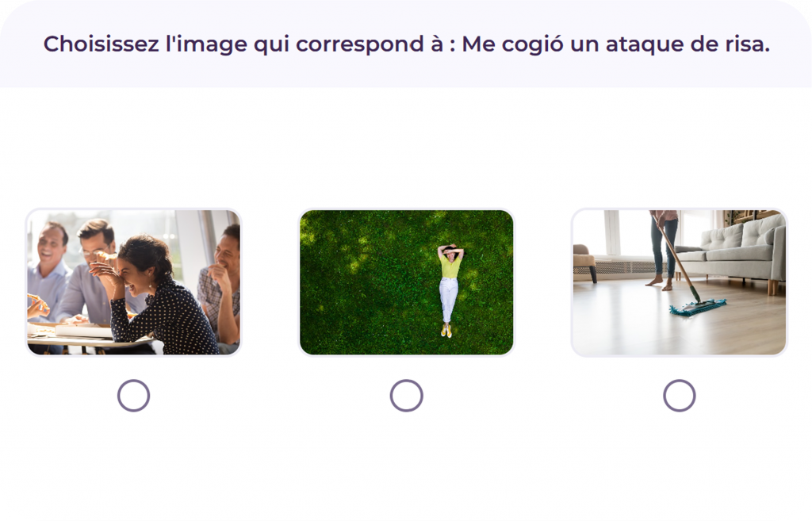The height and width of the screenshot is (521, 812).
Task: Click the laughing coworkers image
Action: pyautogui.click(x=133, y=282)
